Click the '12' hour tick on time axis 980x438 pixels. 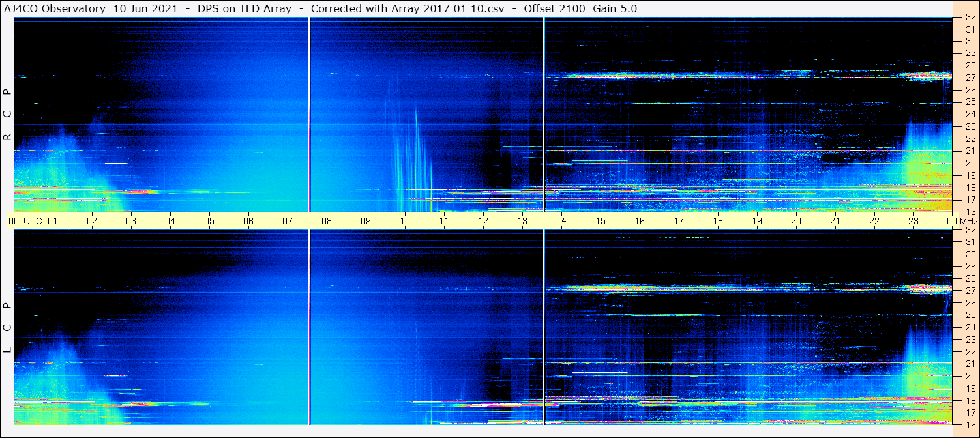pos(483,221)
